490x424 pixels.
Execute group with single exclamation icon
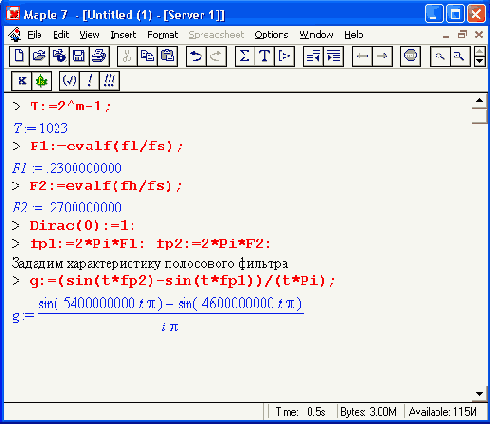coord(89,81)
